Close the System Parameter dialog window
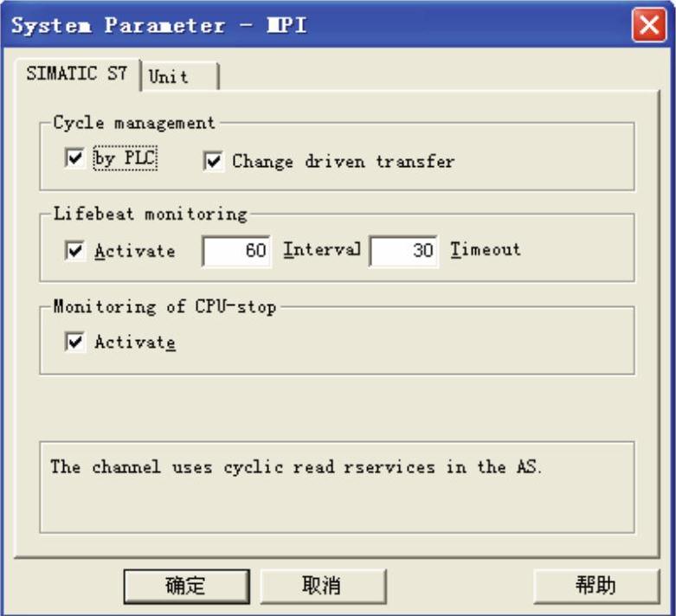The width and height of the screenshot is (676, 616). [649, 25]
